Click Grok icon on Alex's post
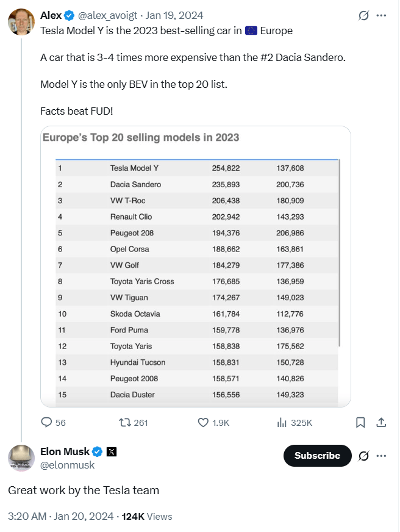The height and width of the screenshot is (532, 400). pyautogui.click(x=363, y=15)
